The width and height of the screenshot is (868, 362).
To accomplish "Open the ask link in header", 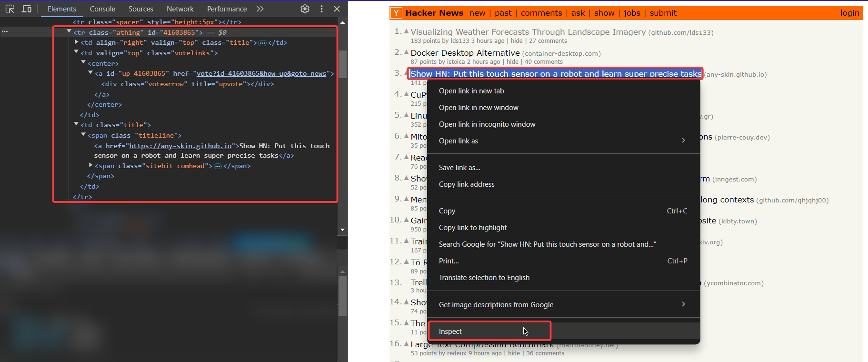I will coord(578,13).
